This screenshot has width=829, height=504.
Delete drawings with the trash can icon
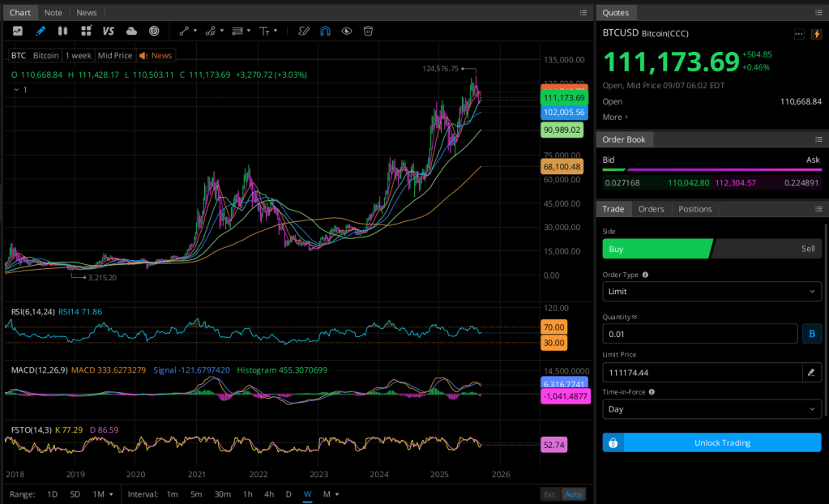(368, 31)
